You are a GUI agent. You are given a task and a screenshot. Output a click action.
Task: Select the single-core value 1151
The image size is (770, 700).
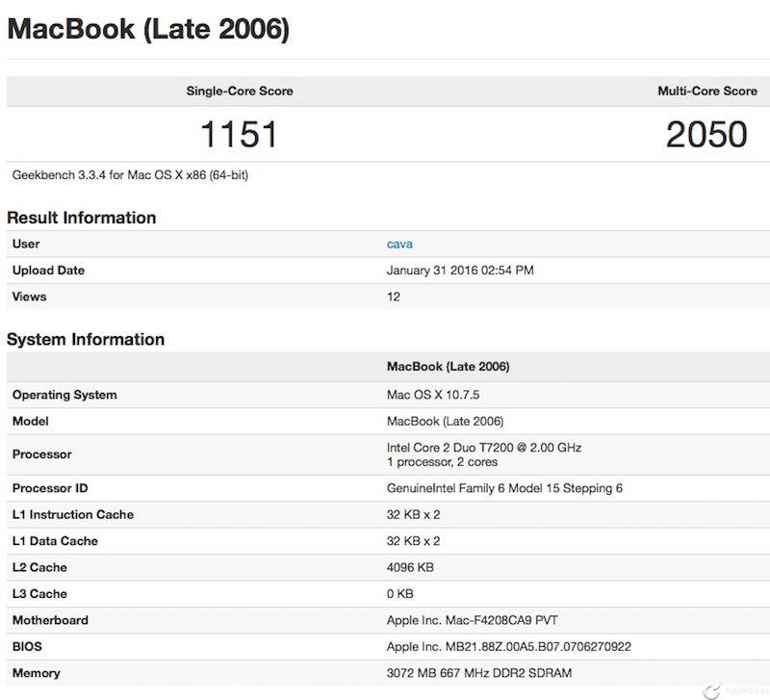tap(239, 134)
